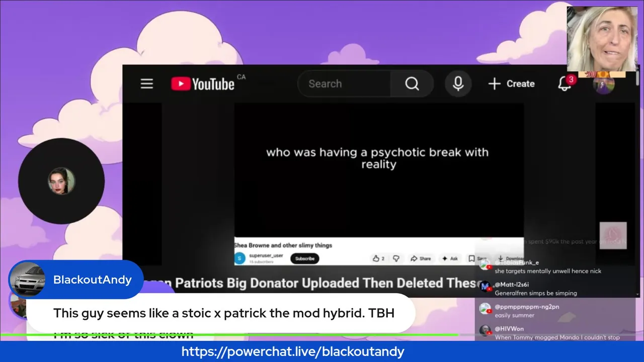This screenshot has height=362, width=644.
Task: Click 'Generalfren simps be simping' chat message
Action: (x=536, y=293)
